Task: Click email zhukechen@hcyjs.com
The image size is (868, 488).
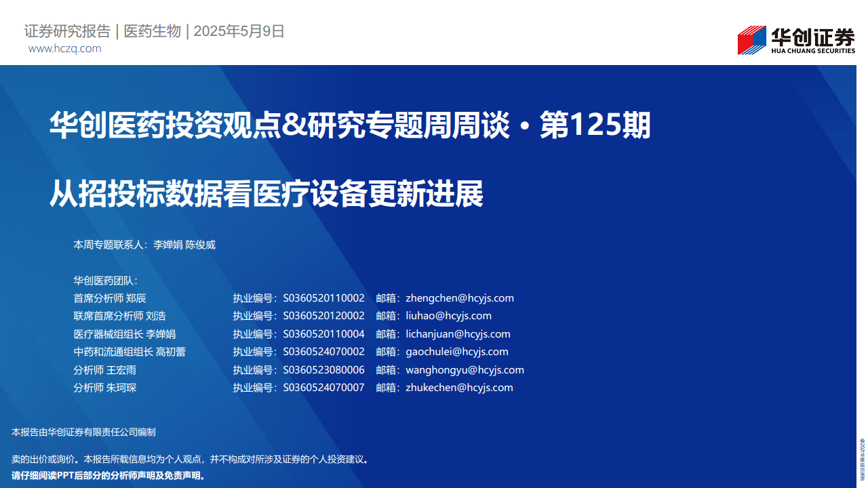Action: (x=459, y=388)
